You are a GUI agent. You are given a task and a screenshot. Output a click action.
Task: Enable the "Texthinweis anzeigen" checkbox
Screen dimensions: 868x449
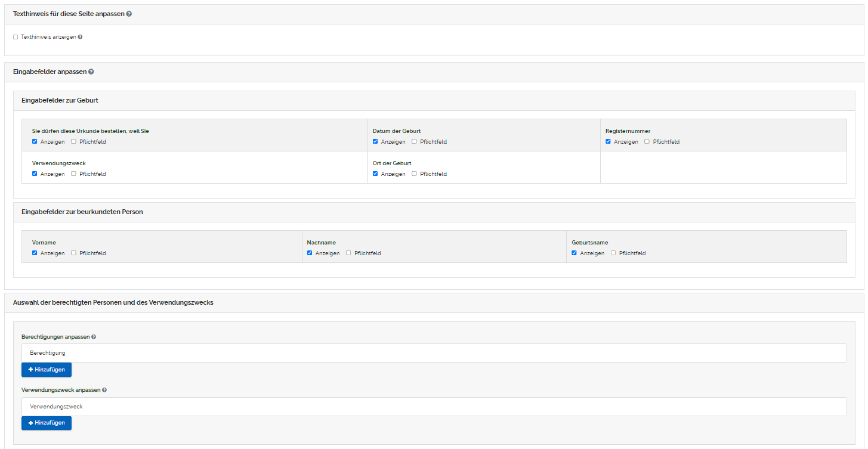tap(15, 36)
